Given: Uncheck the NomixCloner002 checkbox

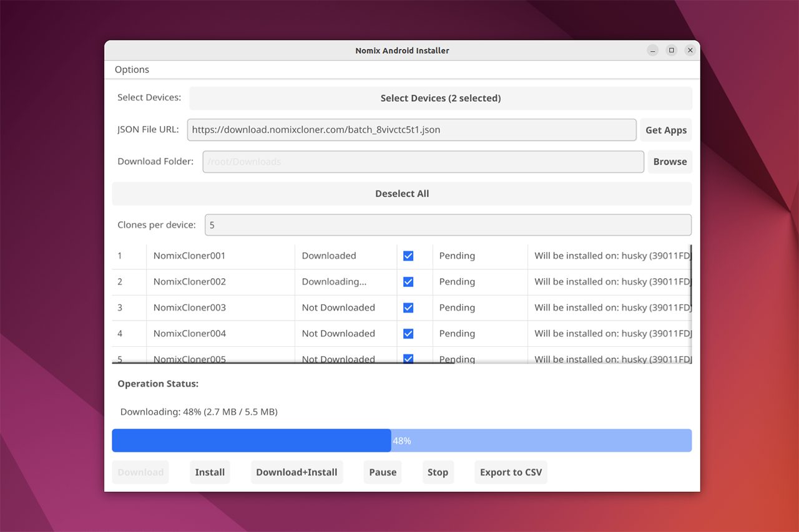Looking at the screenshot, I should [408, 282].
